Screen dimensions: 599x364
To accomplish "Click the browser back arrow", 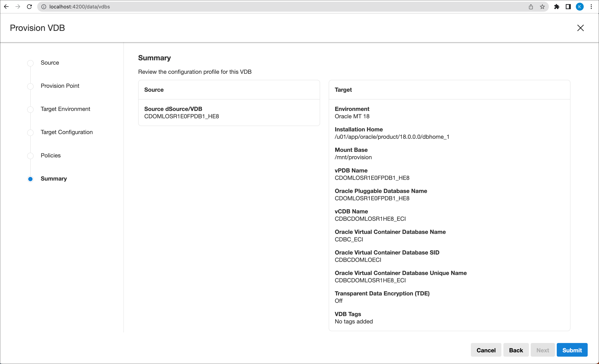I will (x=6, y=7).
